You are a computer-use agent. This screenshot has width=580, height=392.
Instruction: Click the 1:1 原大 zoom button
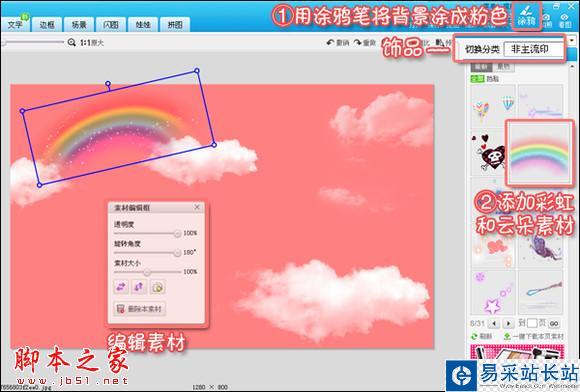[x=92, y=43]
